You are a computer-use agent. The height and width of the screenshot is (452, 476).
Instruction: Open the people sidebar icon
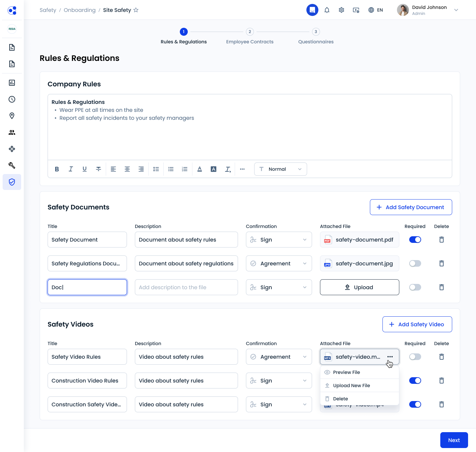[x=12, y=132]
